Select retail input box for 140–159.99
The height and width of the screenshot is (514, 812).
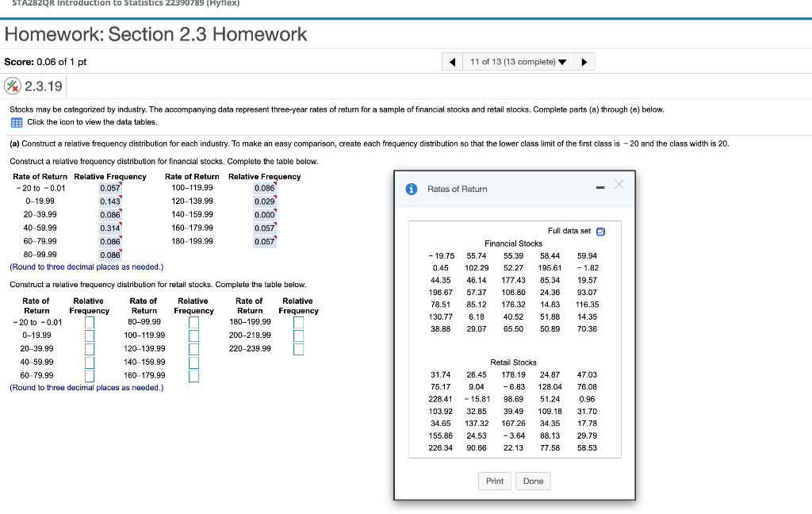193,362
